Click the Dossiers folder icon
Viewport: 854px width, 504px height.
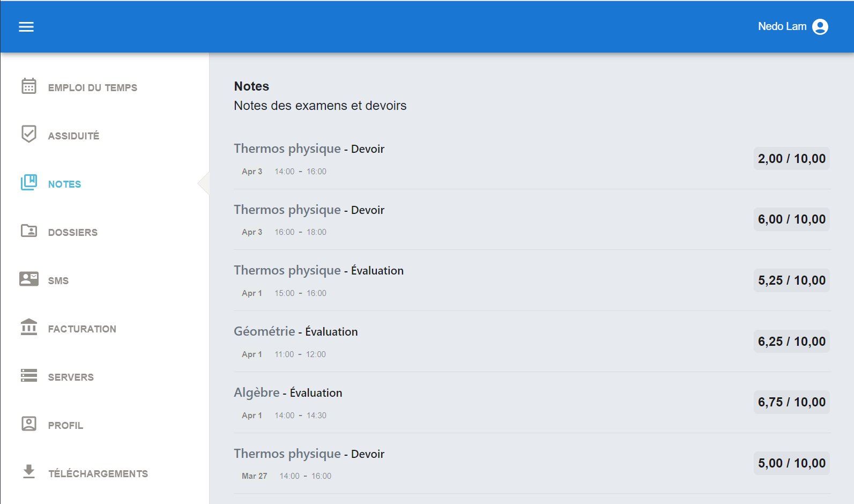point(29,231)
